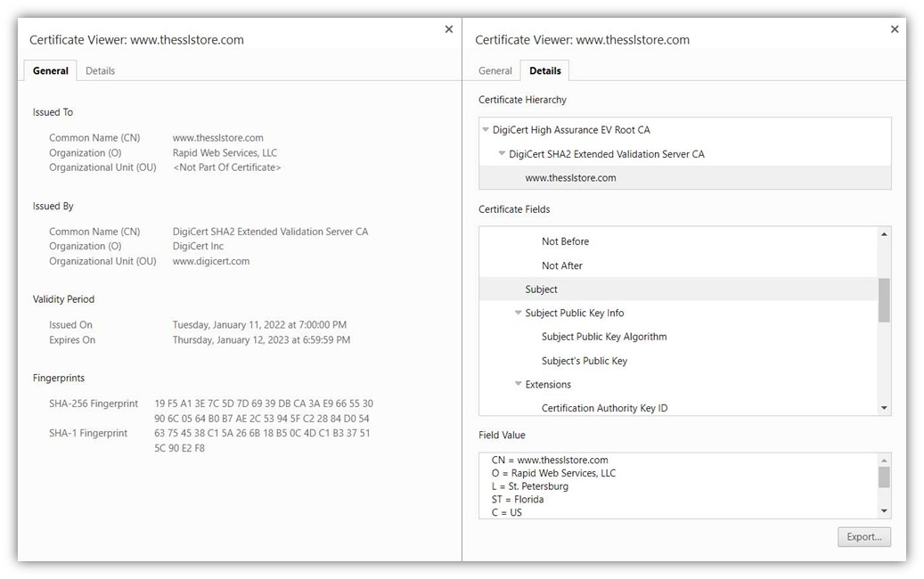This screenshot has width=924, height=579.
Task: Switch to General tab in right viewer
Action: (x=495, y=70)
